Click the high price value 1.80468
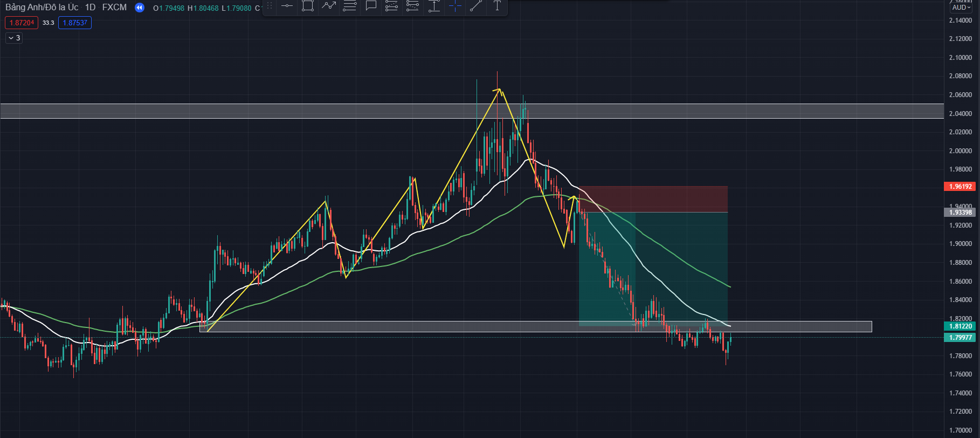This screenshot has height=438, width=980. pos(206,8)
